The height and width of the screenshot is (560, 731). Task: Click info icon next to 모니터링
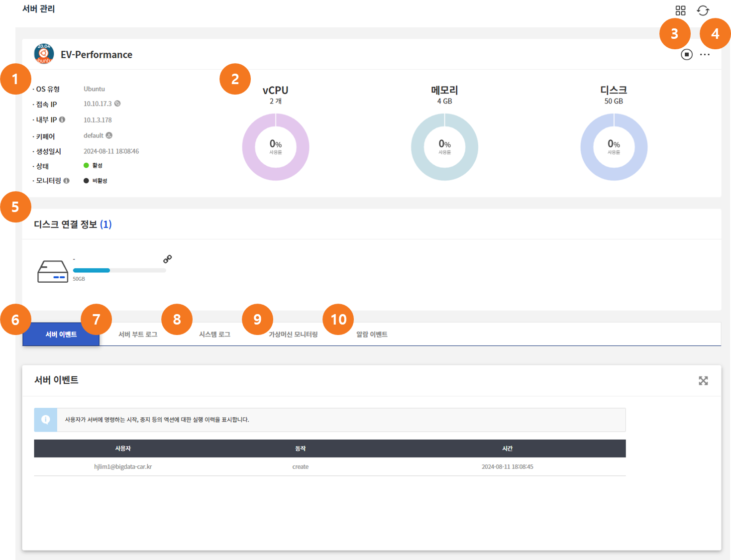(66, 181)
